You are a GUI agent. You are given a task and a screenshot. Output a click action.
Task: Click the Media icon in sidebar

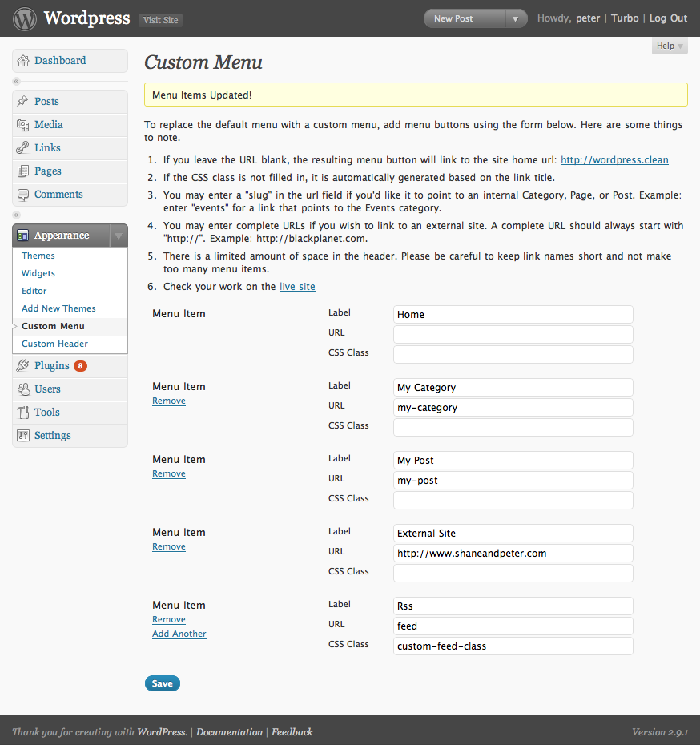(x=22, y=124)
